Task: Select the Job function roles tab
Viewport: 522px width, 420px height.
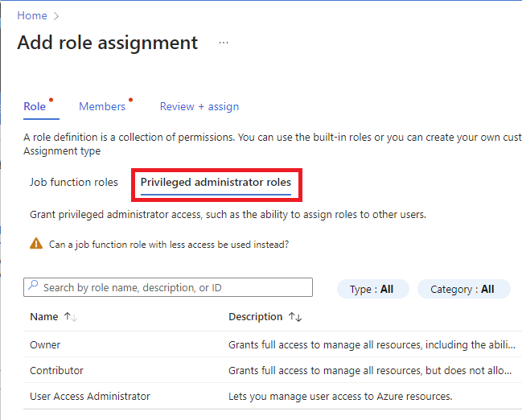Action: pos(74,183)
